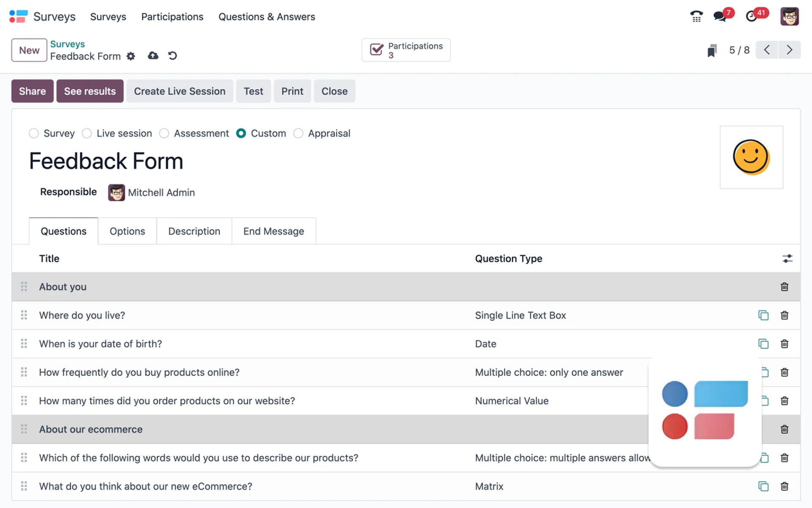Switch to the Options tab
812x508 pixels.
127,231
